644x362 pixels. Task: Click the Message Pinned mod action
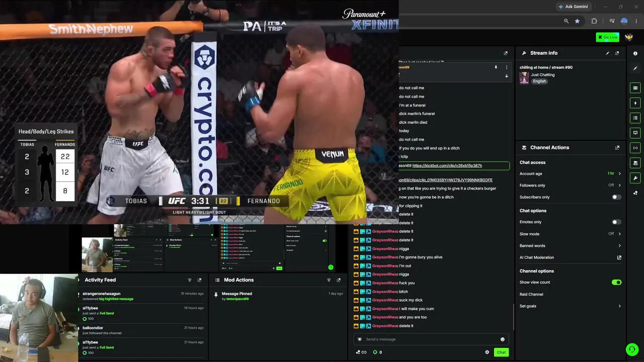tap(237, 294)
